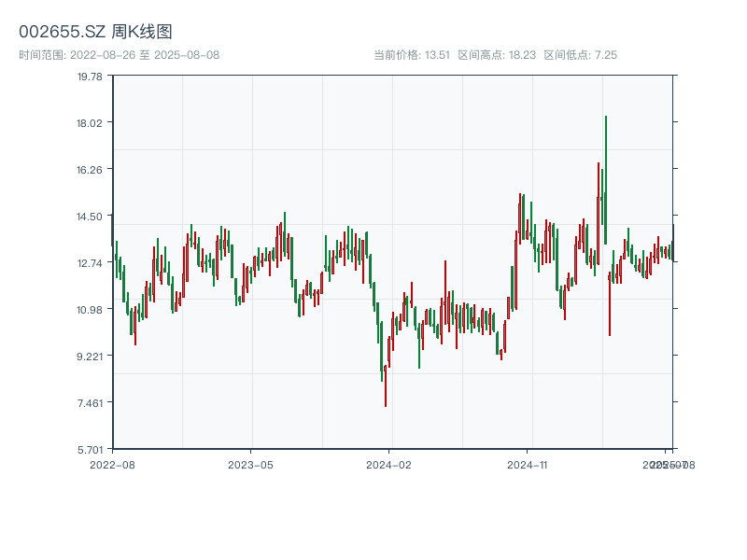Click the 区间高点: 18.23 label

(x=497, y=55)
